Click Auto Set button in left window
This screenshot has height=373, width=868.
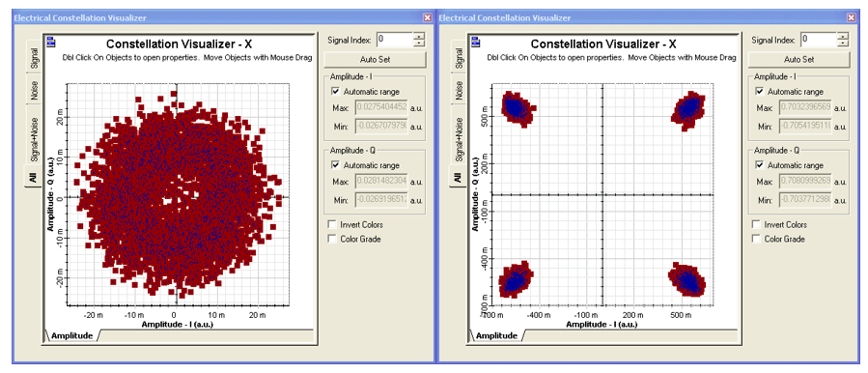[x=375, y=59]
